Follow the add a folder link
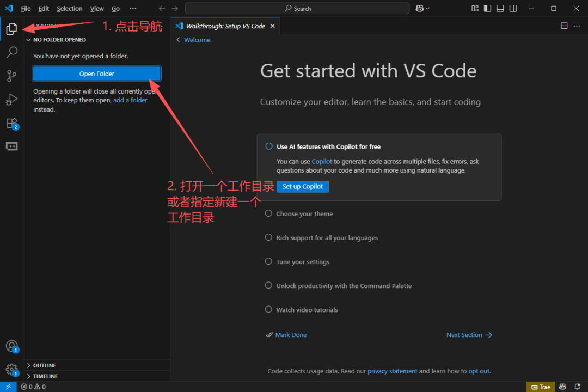Viewport: 588px width, 392px height. 130,100
